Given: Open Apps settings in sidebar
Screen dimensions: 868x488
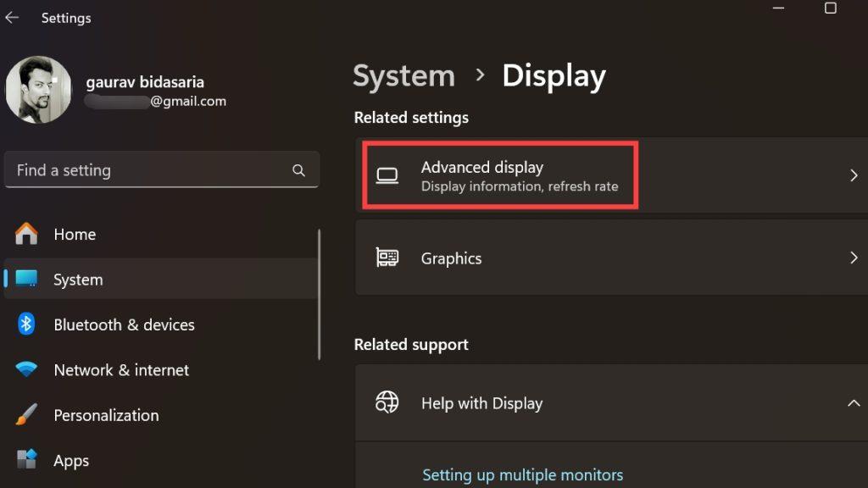Looking at the screenshot, I should point(160,460).
